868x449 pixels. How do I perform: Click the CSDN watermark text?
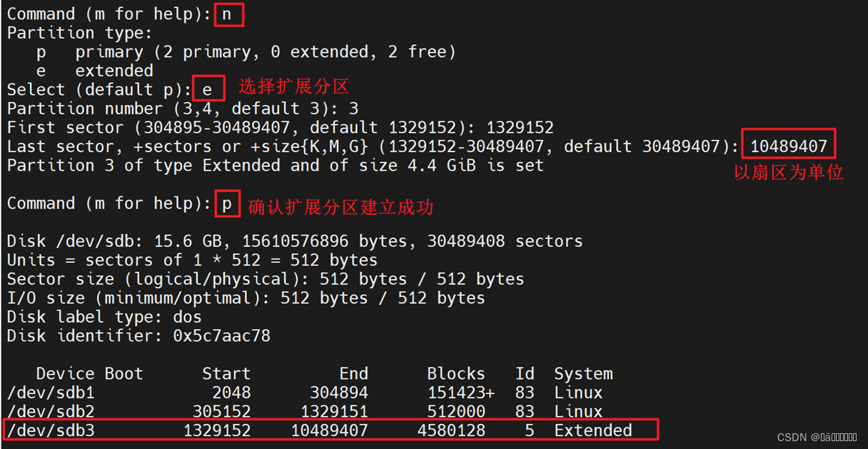pyautogui.click(x=817, y=438)
